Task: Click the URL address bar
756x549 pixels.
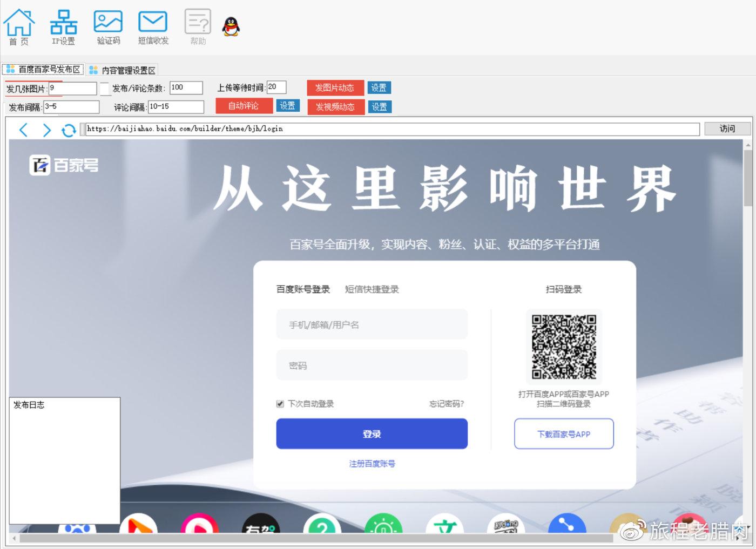Action: [393, 129]
